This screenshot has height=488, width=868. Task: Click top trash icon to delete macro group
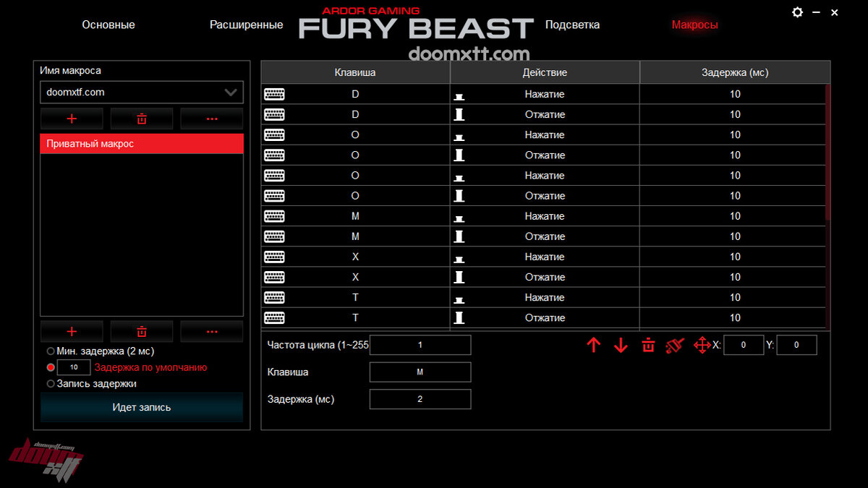pos(142,119)
